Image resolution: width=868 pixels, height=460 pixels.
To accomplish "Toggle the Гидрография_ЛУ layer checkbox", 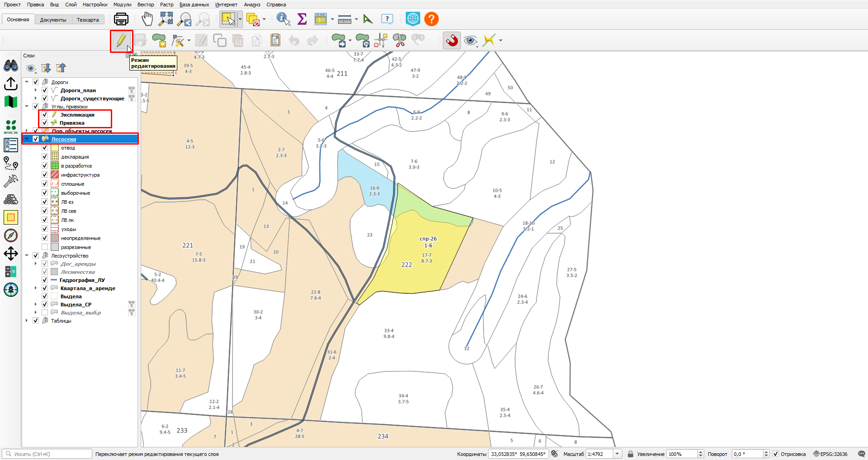I will [45, 280].
